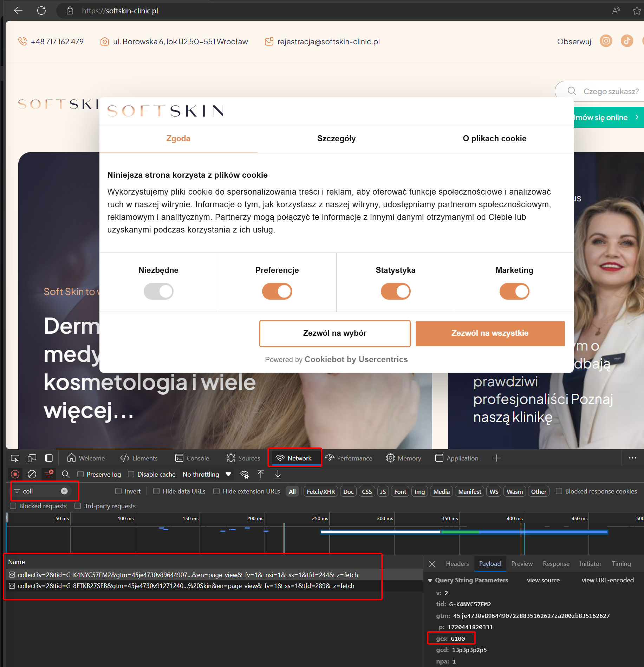
Task: Toggle the Statystyka cookie switch
Action: pyautogui.click(x=396, y=291)
